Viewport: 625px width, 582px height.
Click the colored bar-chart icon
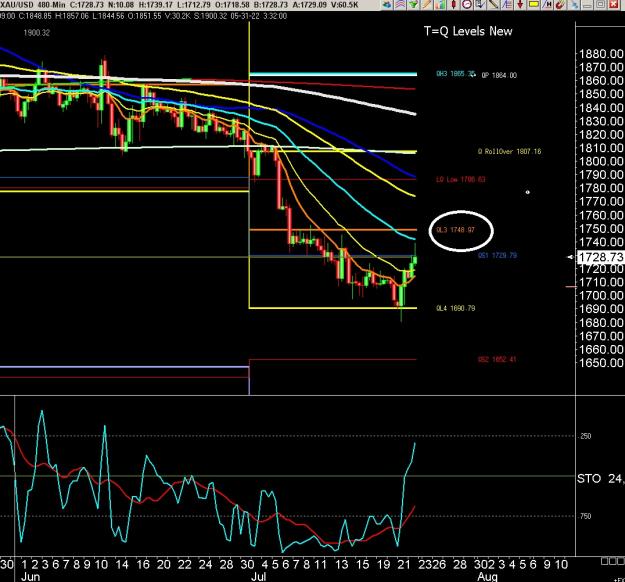440,4
